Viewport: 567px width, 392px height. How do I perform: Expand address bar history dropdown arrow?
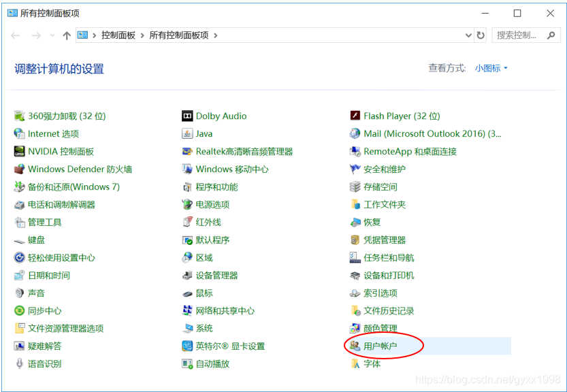click(468, 35)
